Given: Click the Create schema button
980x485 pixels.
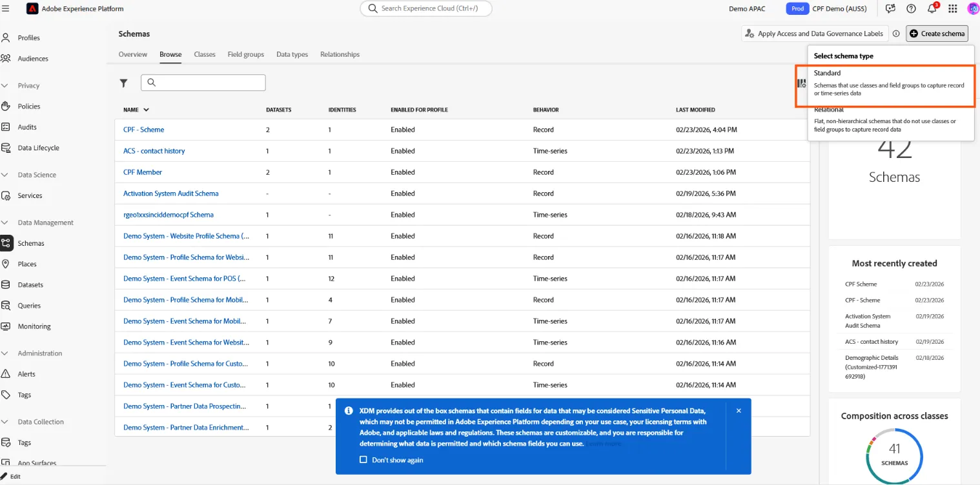Looking at the screenshot, I should 937,34.
